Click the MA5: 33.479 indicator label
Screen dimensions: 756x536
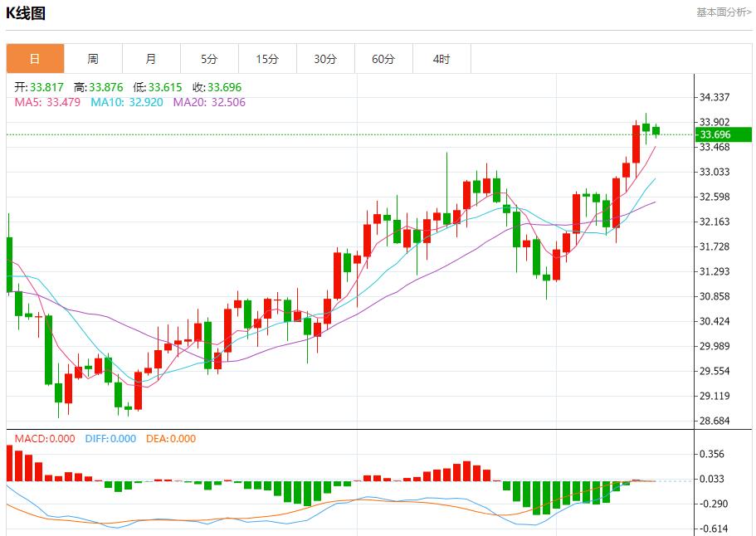click(x=47, y=102)
